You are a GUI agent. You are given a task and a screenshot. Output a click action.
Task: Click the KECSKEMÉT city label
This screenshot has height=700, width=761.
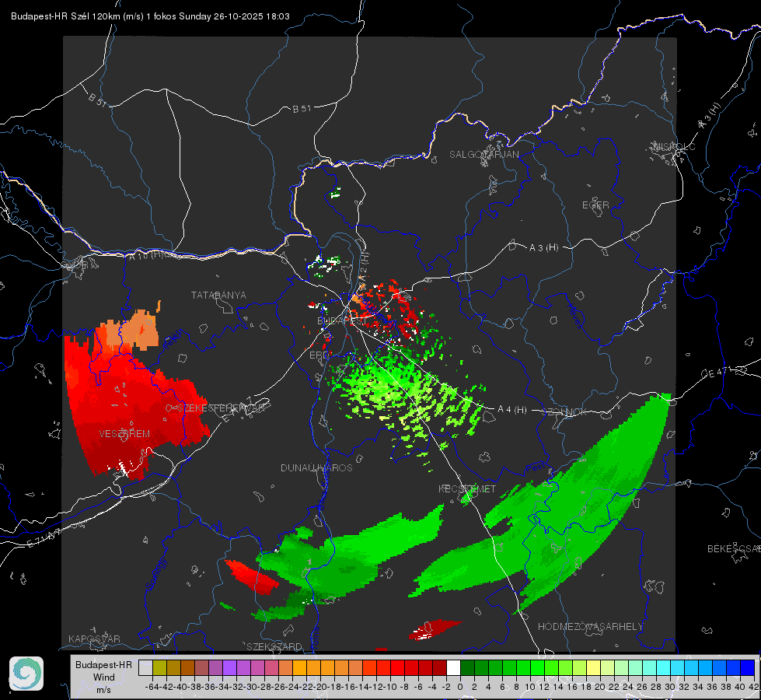[x=467, y=488]
